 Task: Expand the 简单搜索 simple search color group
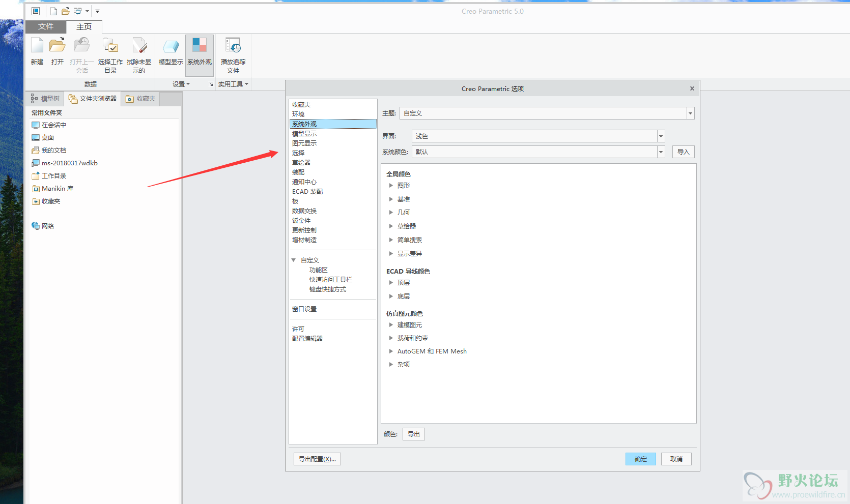tap(391, 240)
